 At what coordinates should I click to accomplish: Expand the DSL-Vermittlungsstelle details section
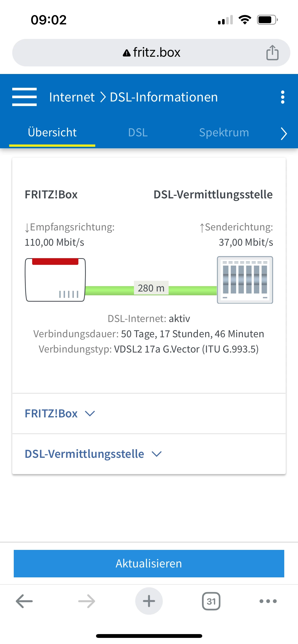click(x=93, y=454)
